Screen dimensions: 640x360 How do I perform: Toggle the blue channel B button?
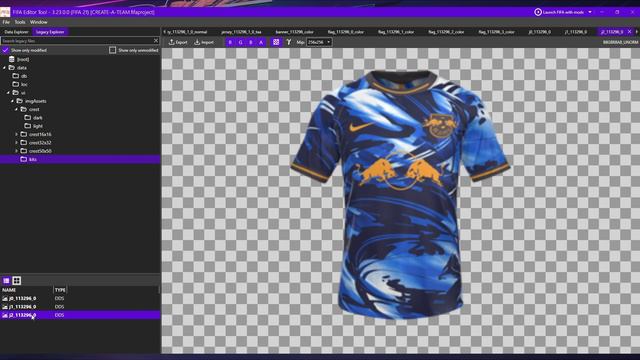click(x=251, y=42)
